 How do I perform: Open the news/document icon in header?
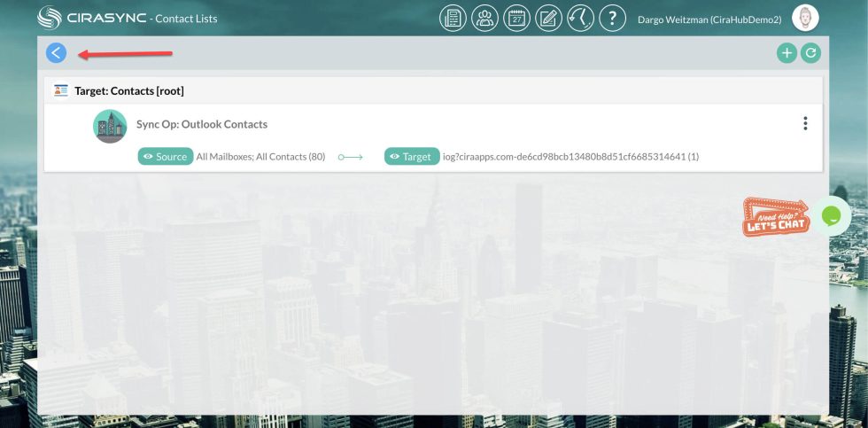(x=453, y=18)
